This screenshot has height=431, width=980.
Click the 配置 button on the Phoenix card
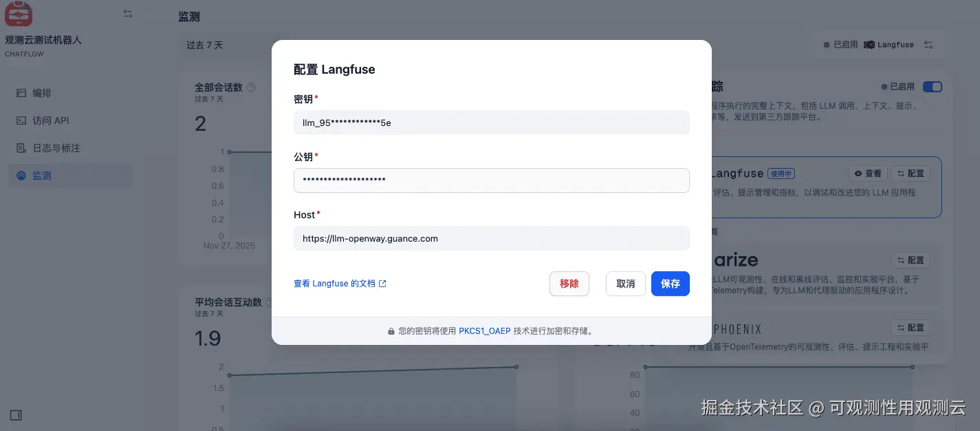click(x=911, y=328)
